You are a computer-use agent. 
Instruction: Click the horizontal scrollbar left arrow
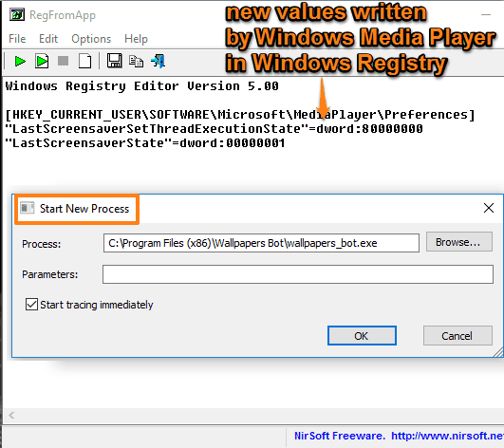pos(11,415)
